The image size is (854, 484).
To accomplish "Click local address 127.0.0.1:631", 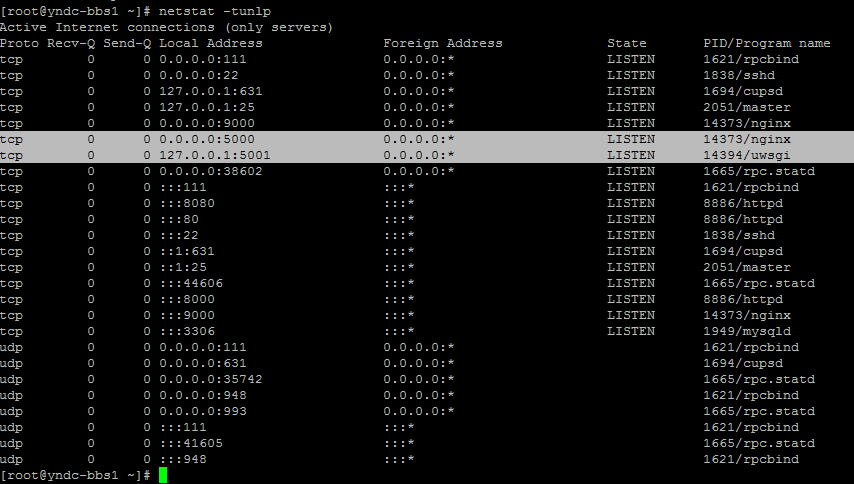I will [x=210, y=91].
